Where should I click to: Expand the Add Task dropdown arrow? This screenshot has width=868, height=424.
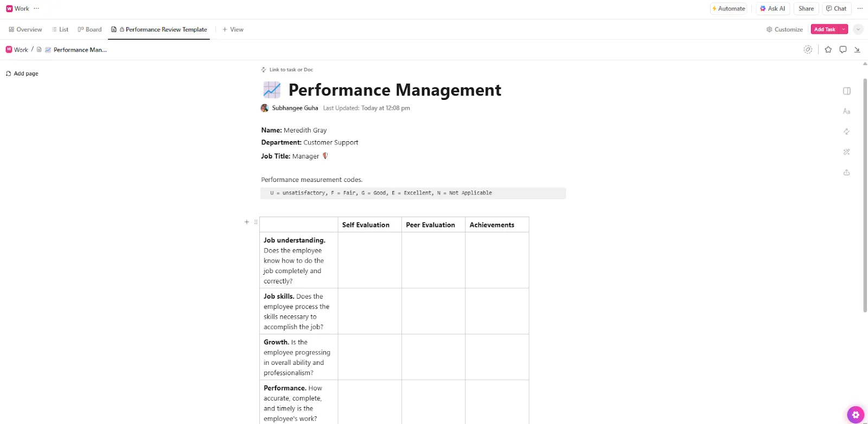coord(844,29)
